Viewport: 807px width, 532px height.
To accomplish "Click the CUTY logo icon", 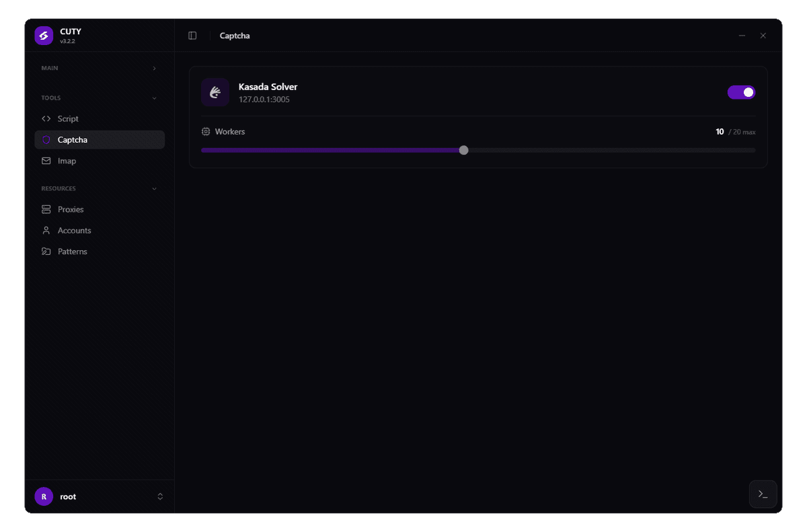I will click(x=44, y=36).
